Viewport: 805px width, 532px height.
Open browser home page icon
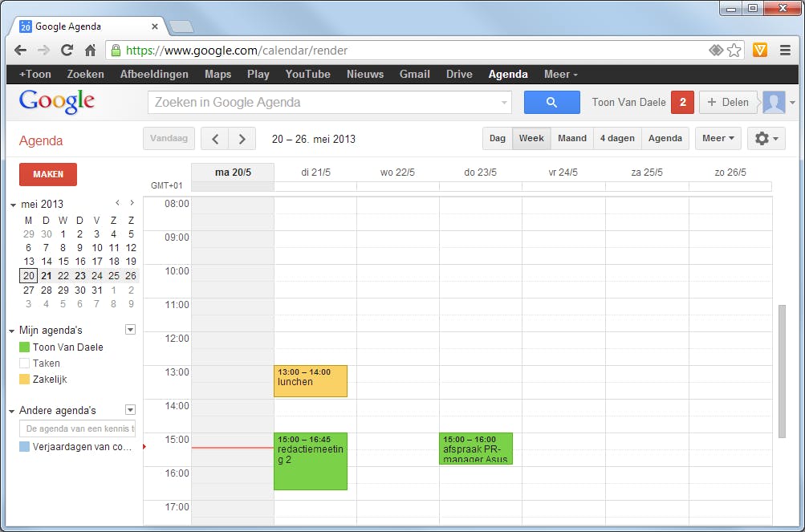click(x=91, y=51)
